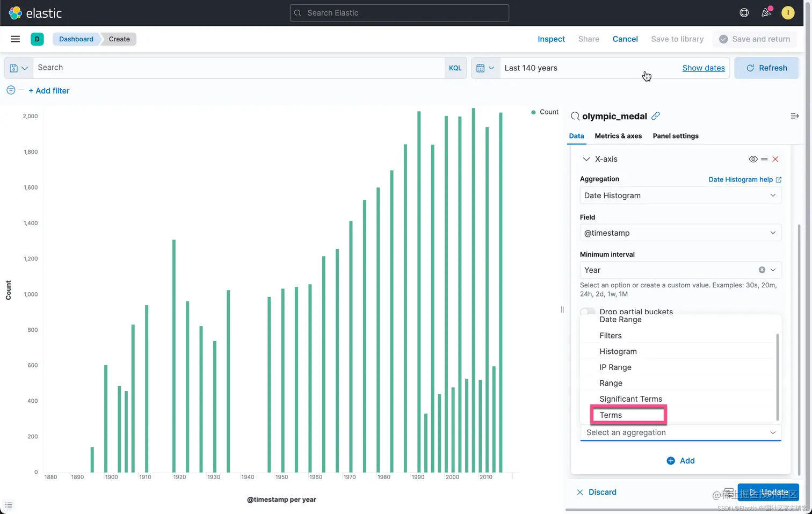Collapse the X-axis section chevron
This screenshot has height=514, width=812.
(x=586, y=159)
